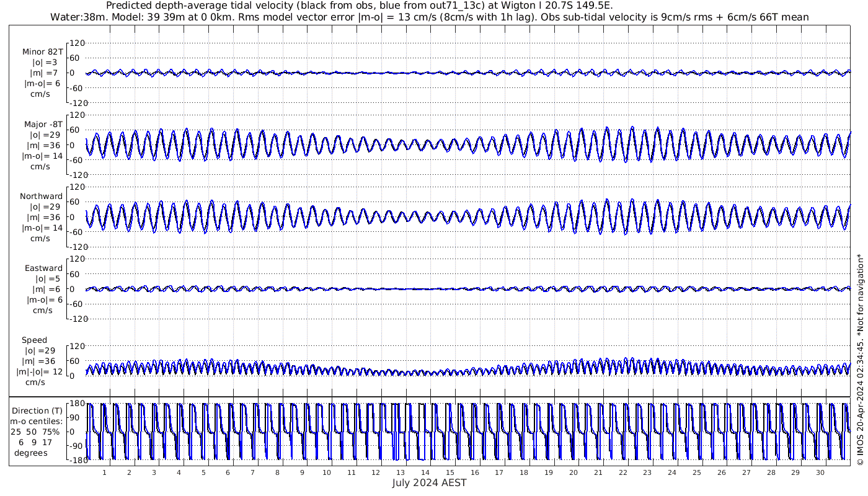Click '|o| =5' in the Eastward panel
Screen dimensions: 868x496
[x=48, y=279]
